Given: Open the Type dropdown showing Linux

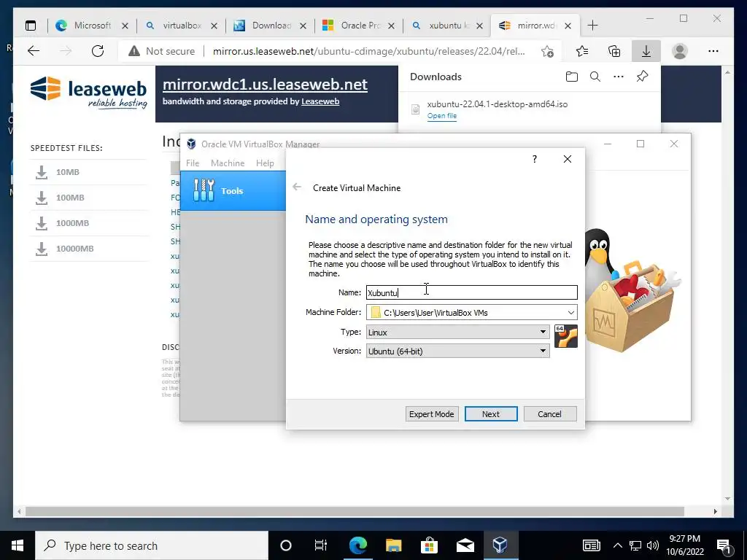Looking at the screenshot, I should pos(457,332).
